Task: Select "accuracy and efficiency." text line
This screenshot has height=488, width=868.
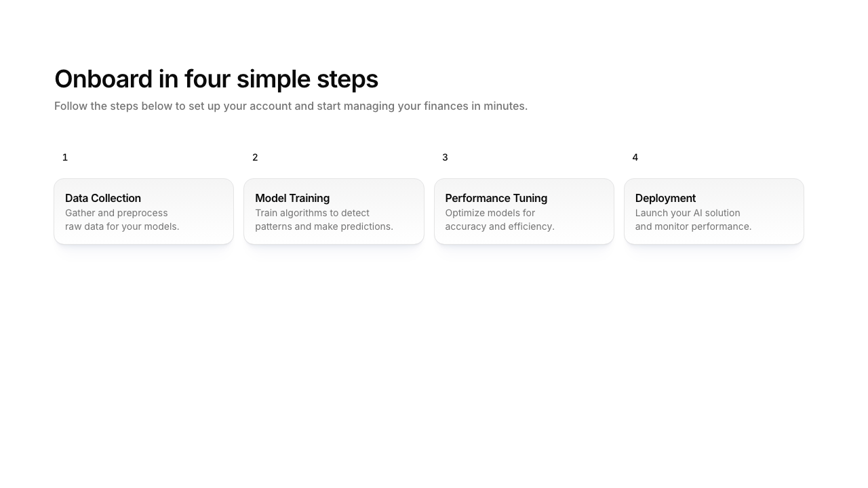Action: click(500, 226)
